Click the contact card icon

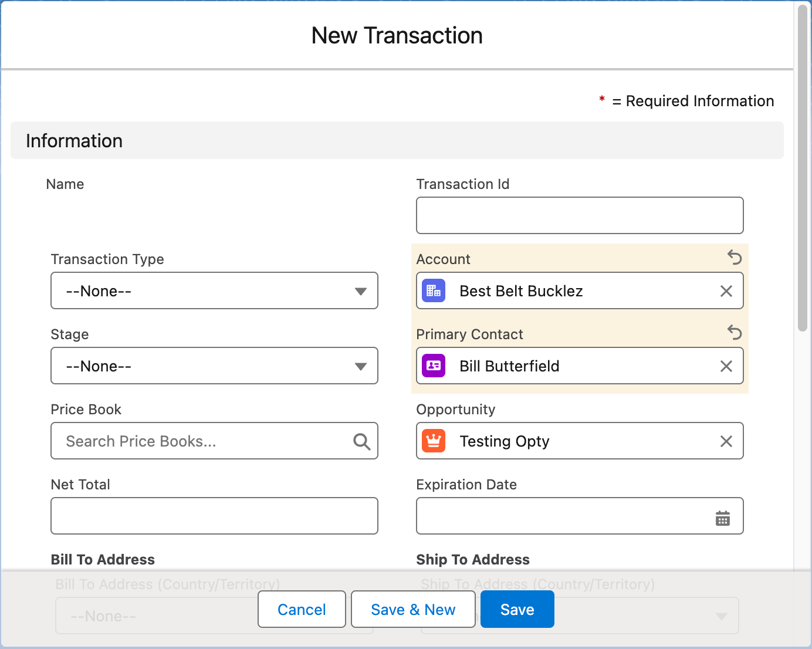434,366
